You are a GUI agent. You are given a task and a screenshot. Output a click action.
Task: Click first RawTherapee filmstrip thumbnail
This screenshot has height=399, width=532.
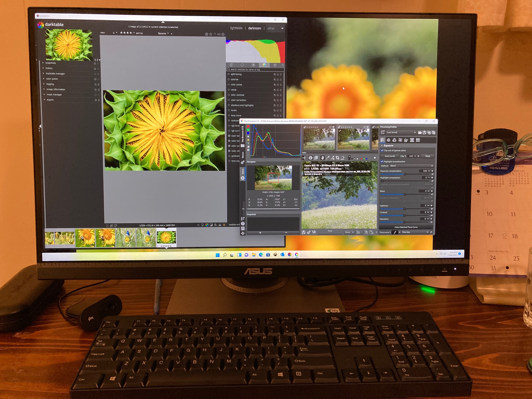pyautogui.click(x=319, y=139)
